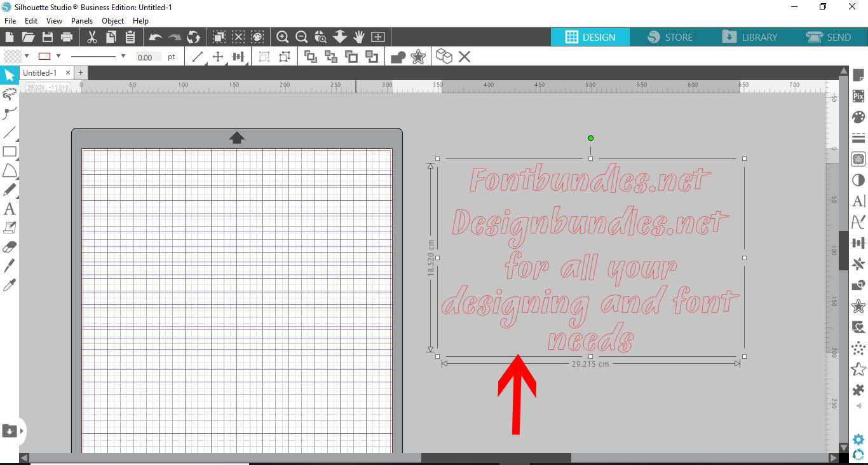
Task: Collapse the right panel icons arrow
Action: coord(858,406)
